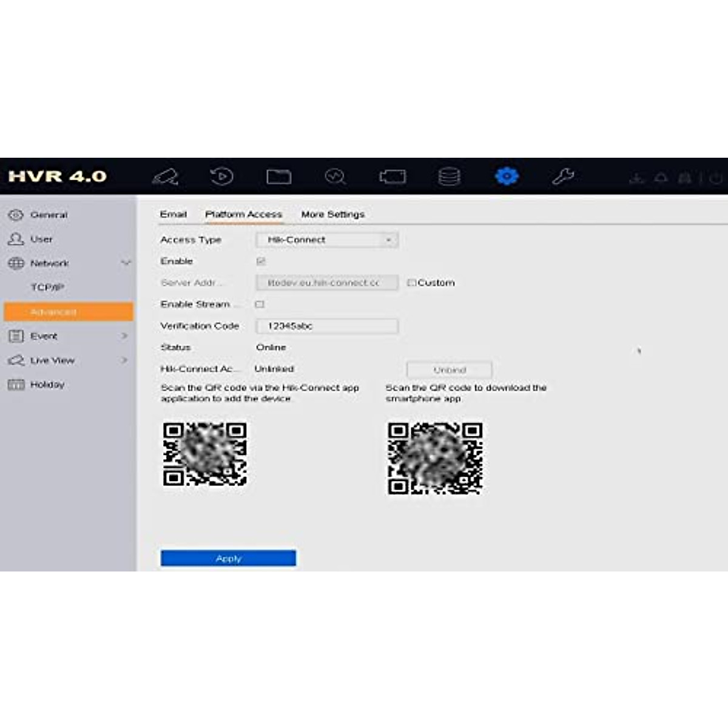Toggle the Enable checkbox
This screenshot has width=728, height=728.
(261, 261)
